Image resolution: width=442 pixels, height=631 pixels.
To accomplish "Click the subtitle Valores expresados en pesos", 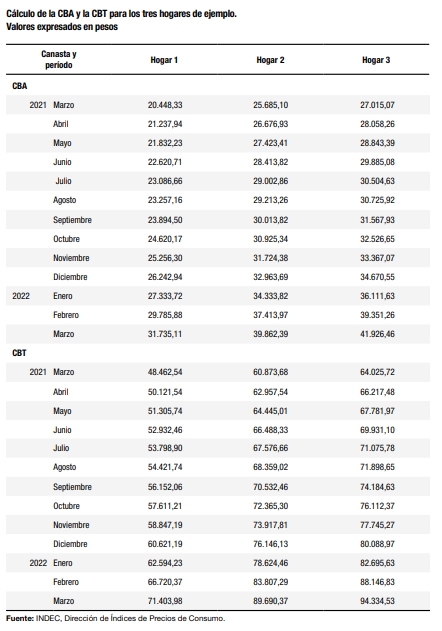I will click(62, 27).
